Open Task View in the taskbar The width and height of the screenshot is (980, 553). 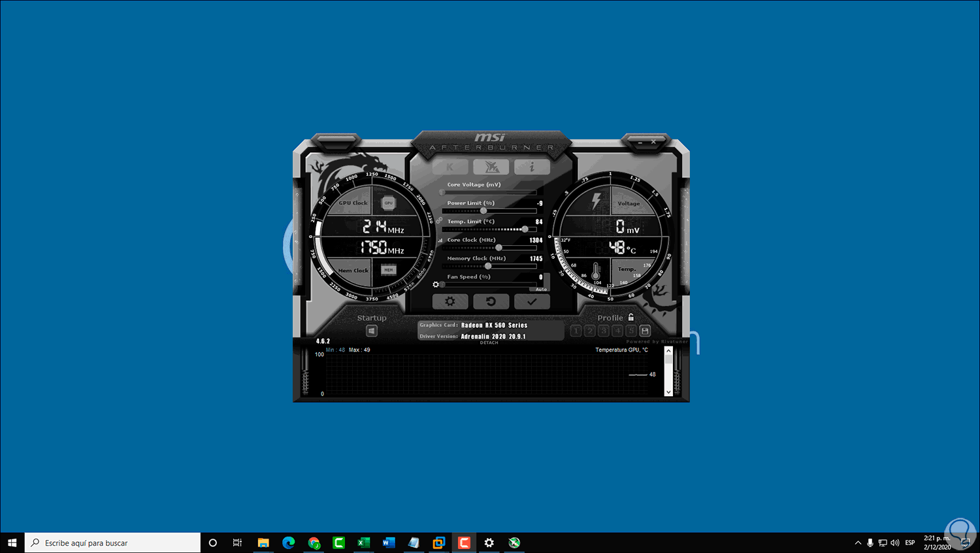(x=237, y=543)
